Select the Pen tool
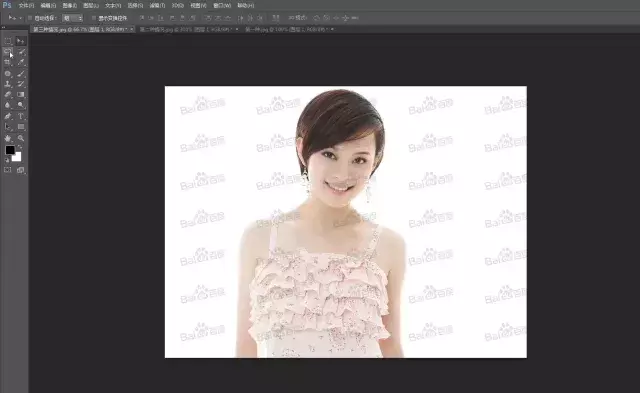The width and height of the screenshot is (640, 393). click(x=8, y=116)
